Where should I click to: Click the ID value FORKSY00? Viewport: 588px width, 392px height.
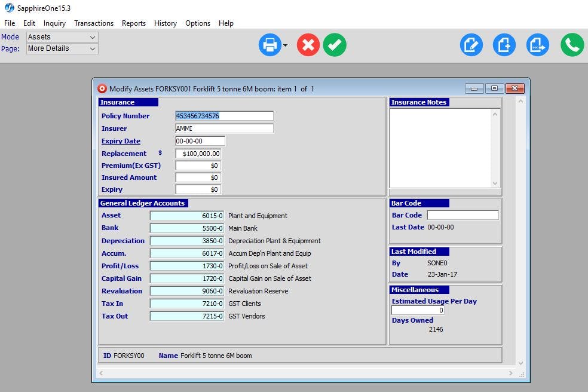point(128,356)
